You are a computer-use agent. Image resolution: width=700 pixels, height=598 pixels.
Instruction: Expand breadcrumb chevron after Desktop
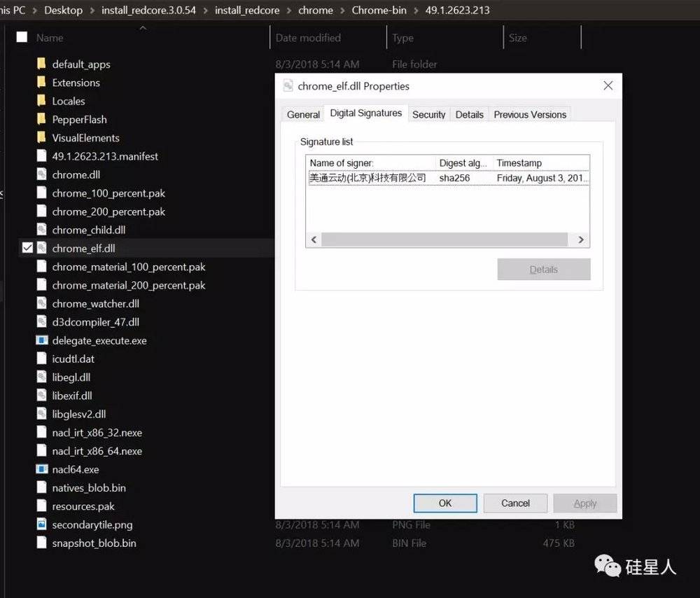92,11
